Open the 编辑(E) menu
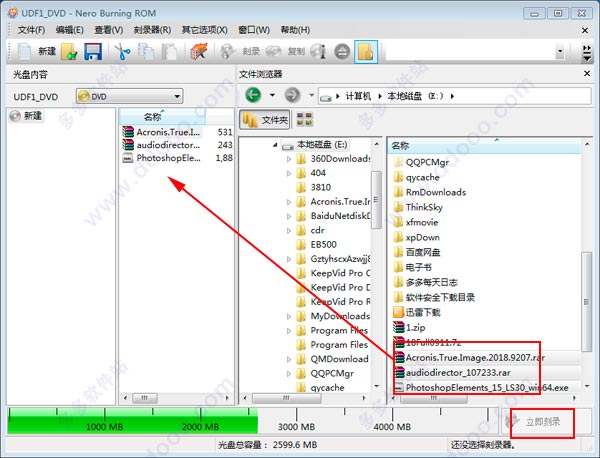Viewport: 600px width, 458px height. pyautogui.click(x=69, y=30)
